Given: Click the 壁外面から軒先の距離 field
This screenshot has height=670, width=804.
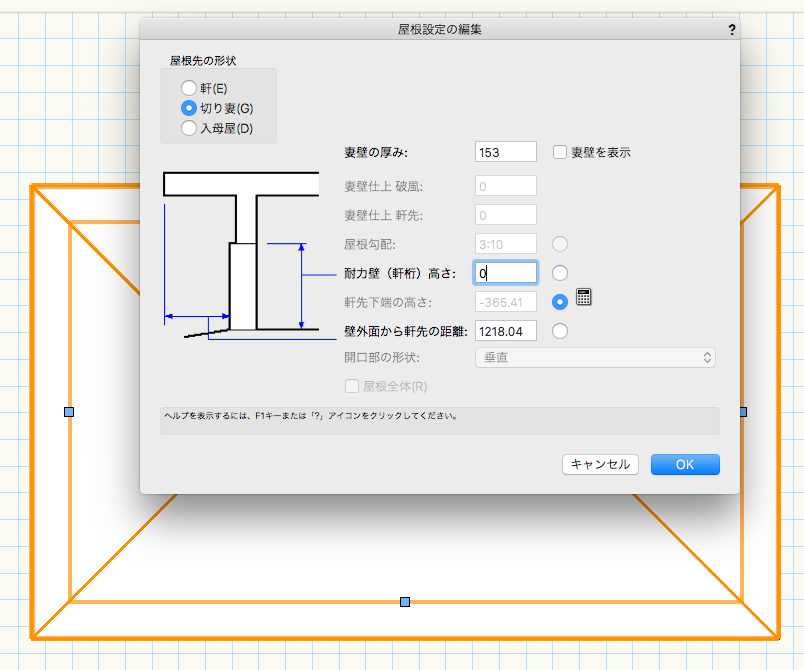Looking at the screenshot, I should coord(506,331).
